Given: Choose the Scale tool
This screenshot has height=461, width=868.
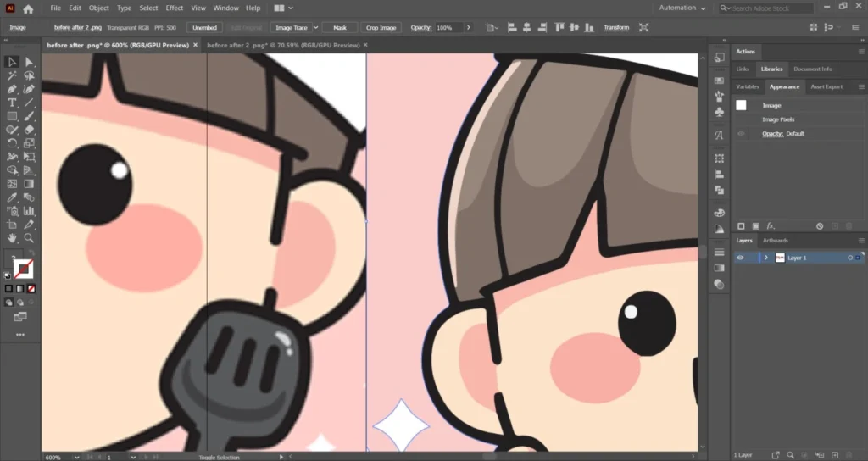Looking at the screenshot, I should click(x=29, y=143).
